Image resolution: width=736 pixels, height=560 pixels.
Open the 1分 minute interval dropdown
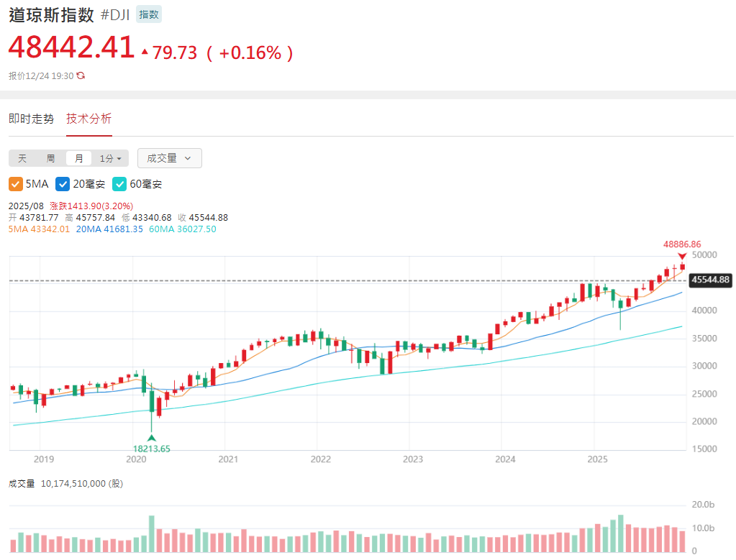[113, 158]
